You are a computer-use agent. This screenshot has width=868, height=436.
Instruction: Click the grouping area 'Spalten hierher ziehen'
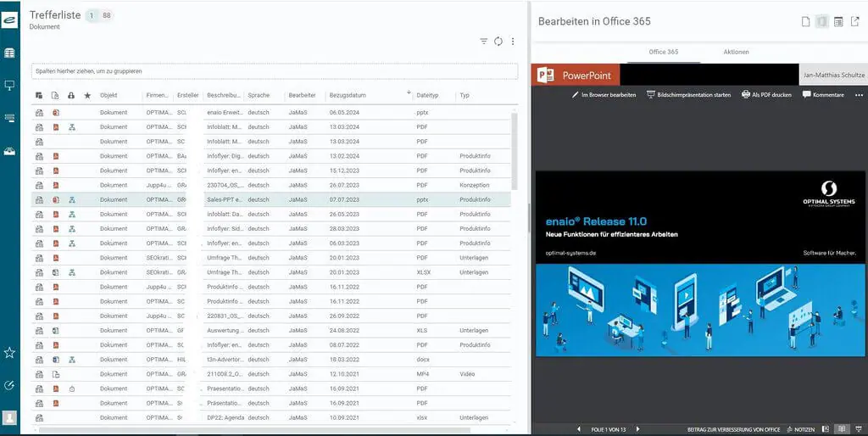[x=275, y=71]
